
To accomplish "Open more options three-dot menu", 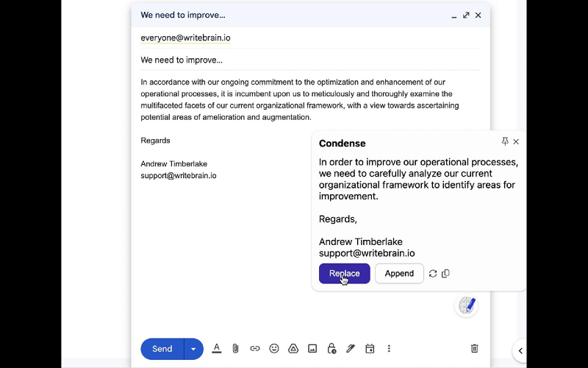I will click(389, 349).
